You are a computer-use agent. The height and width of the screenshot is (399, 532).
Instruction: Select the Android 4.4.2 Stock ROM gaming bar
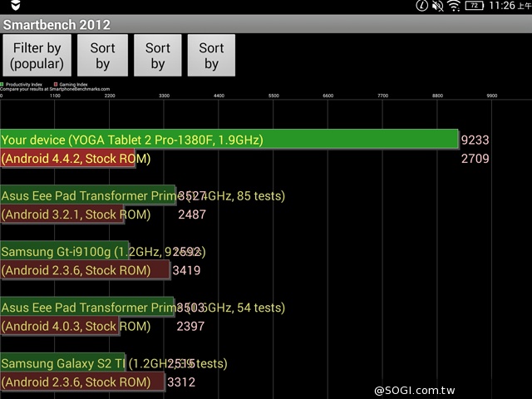click(x=67, y=159)
